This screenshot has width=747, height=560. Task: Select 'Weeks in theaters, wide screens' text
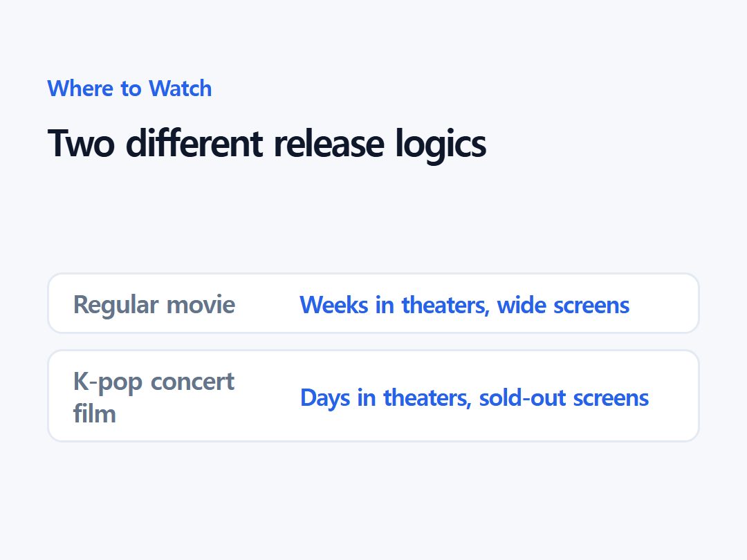pyautogui.click(x=465, y=305)
